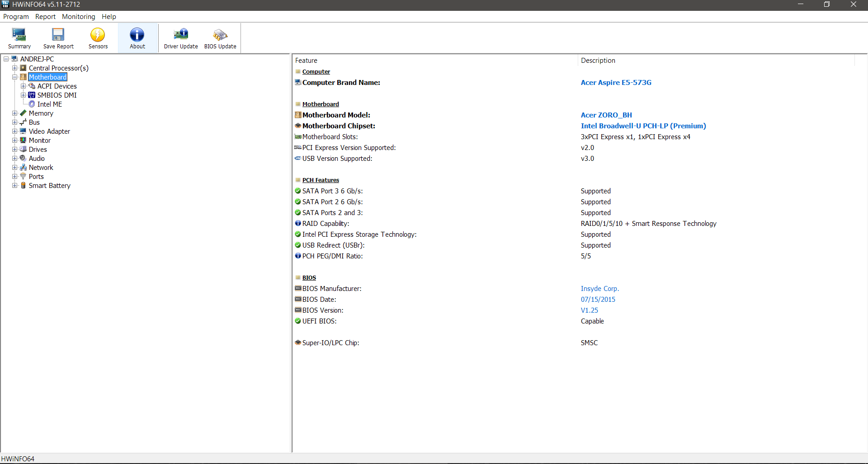Collapse the Motherboard tree node
Image resolution: width=868 pixels, height=464 pixels.
point(14,77)
